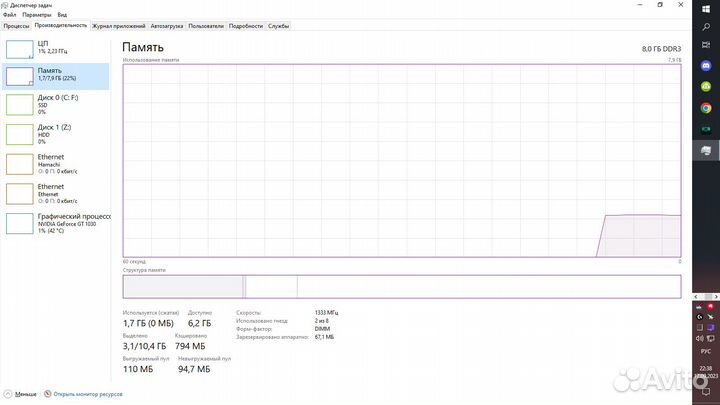Click the 794 МБ cached value
Image resolution: width=720 pixels, height=405 pixels.
(x=190, y=346)
